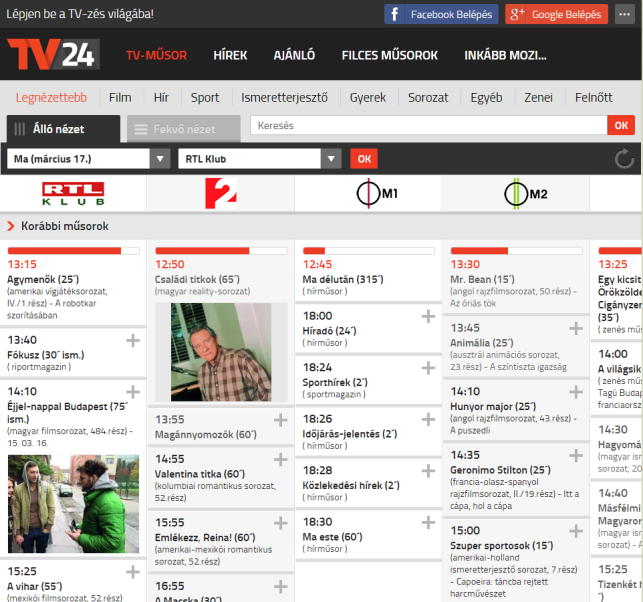643x602 pixels.
Task: Add Fókusz 13:40 with plus icon
Action: 133,340
